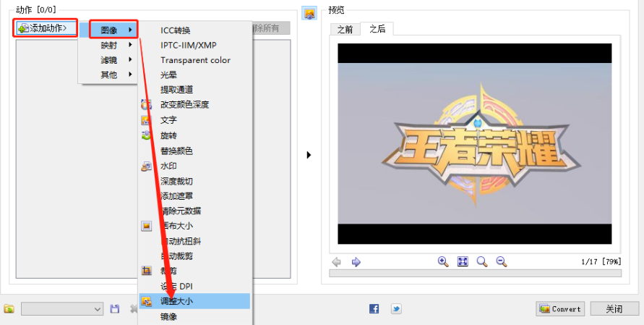Save the script with floppy icon

click(115, 309)
